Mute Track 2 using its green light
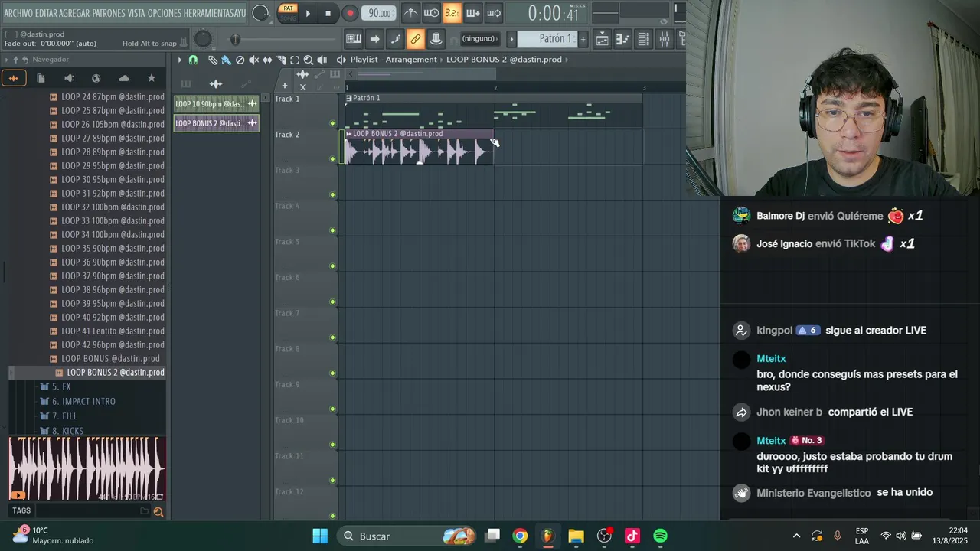Image resolution: width=980 pixels, height=551 pixels. point(332,159)
